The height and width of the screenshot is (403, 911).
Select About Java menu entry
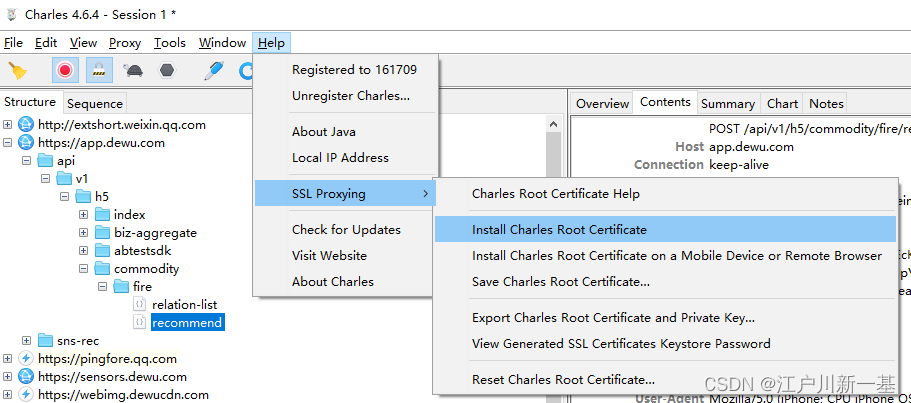tap(345, 132)
